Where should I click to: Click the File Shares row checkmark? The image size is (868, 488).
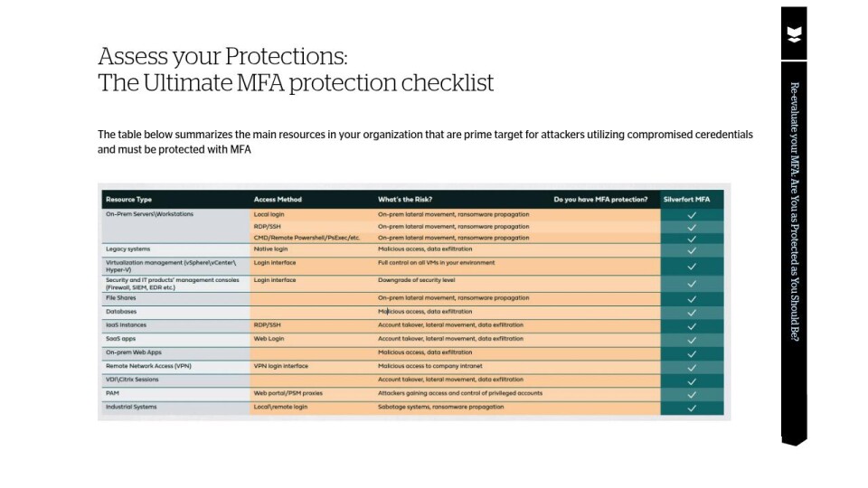692,297
